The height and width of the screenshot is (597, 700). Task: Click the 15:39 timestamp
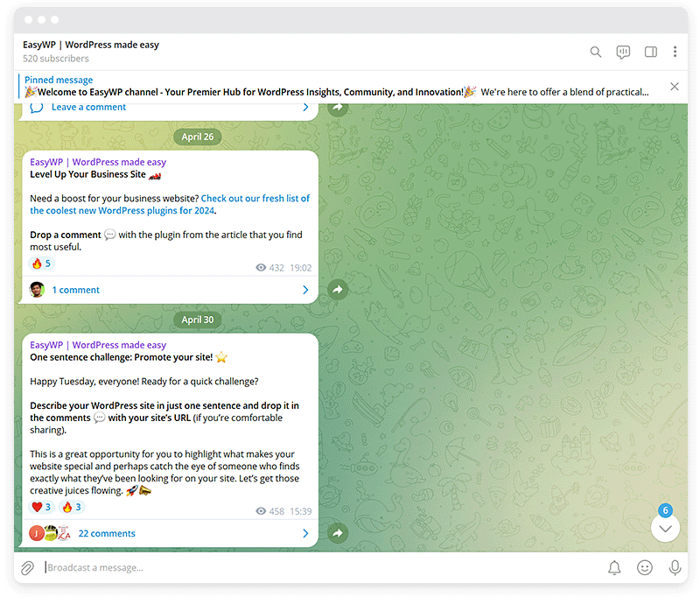pyautogui.click(x=301, y=511)
